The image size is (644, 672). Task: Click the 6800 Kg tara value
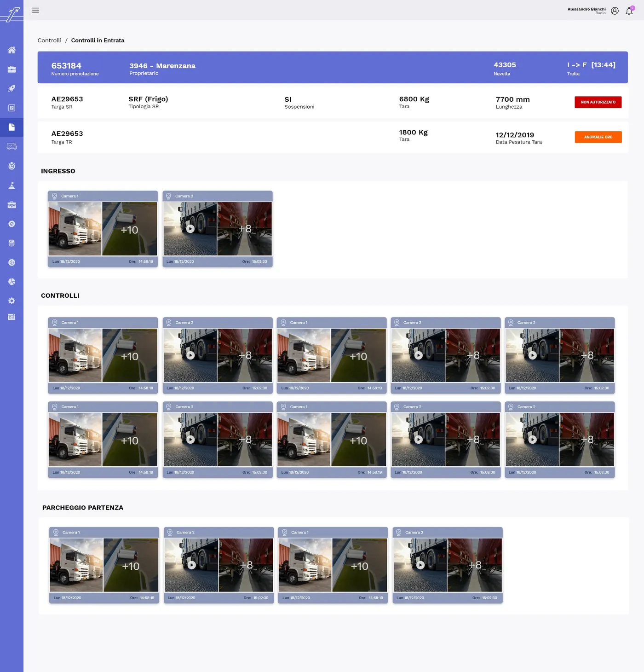[414, 99]
